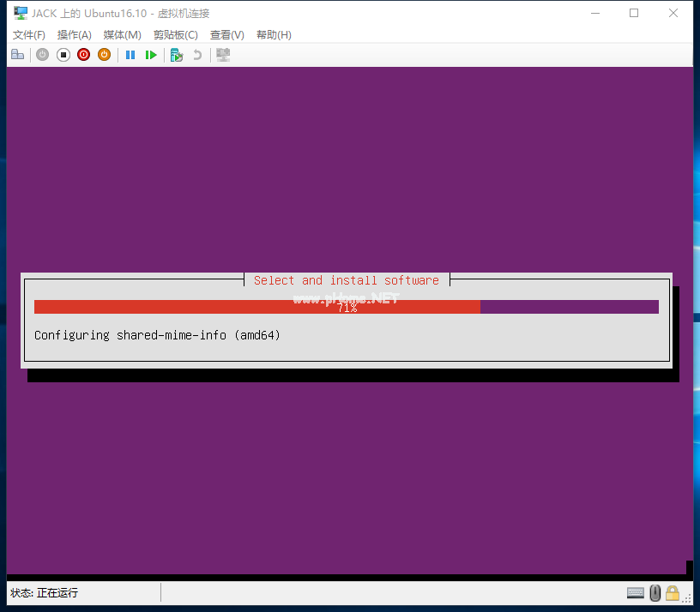Reset the VM using green play icon
The image size is (700, 612).
click(x=151, y=55)
